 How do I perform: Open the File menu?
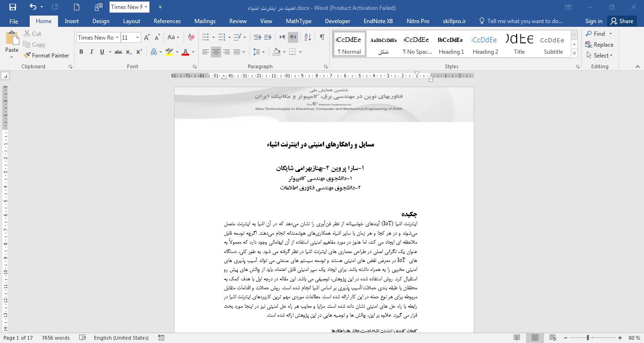point(14,21)
